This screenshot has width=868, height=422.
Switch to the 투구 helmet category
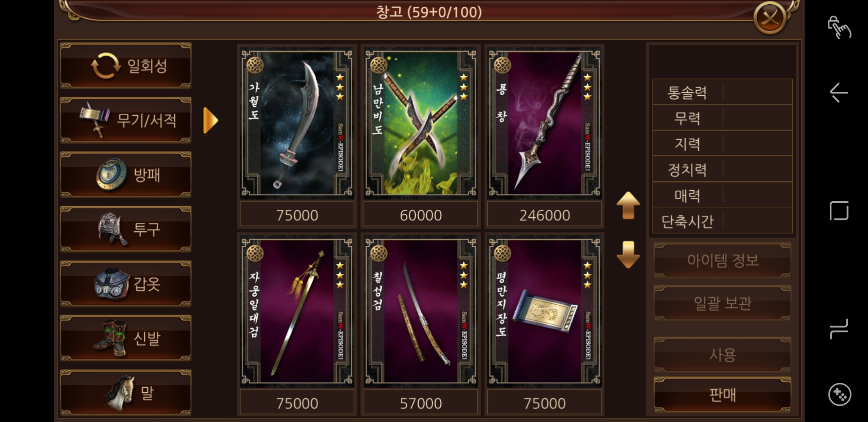(x=126, y=229)
